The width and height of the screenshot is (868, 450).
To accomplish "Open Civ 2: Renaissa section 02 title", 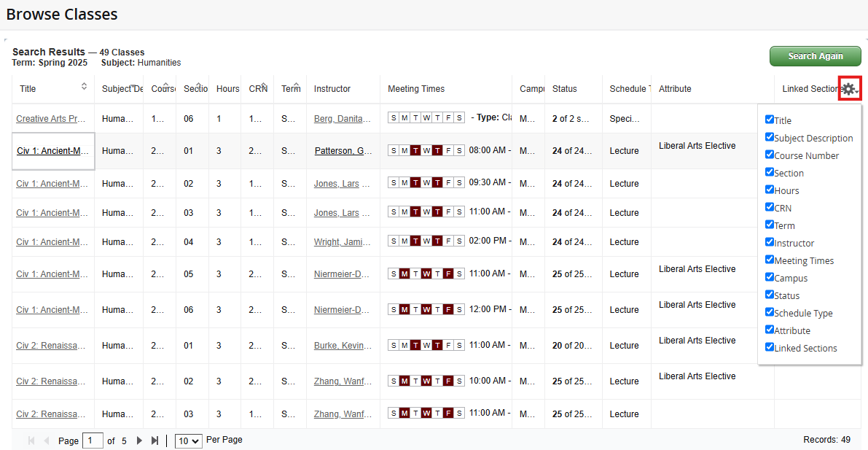I will click(x=51, y=381).
